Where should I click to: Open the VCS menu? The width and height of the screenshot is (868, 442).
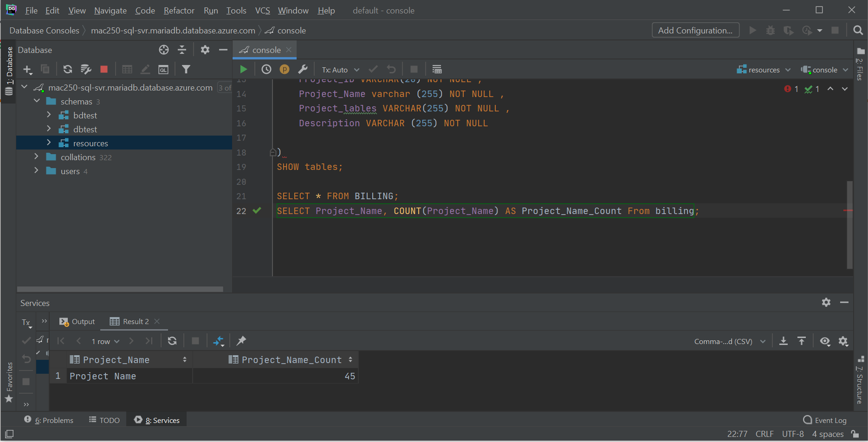(x=262, y=10)
